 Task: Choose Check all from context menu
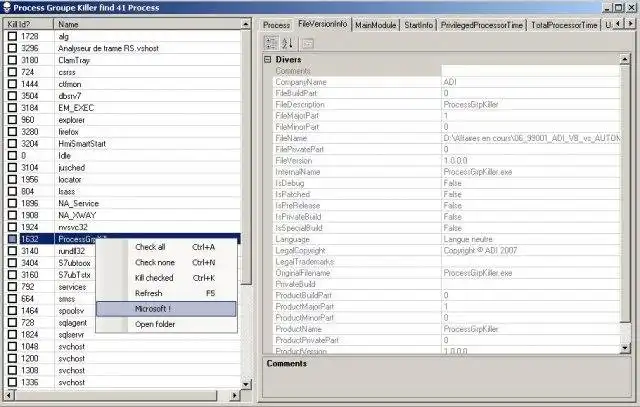coord(166,247)
